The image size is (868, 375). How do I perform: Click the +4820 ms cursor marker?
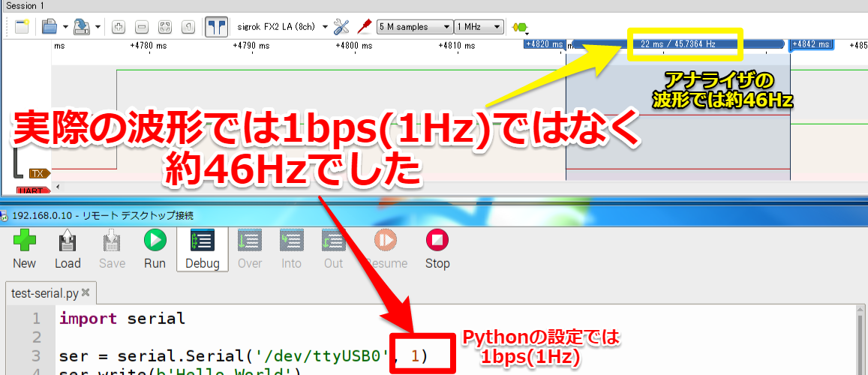544,44
